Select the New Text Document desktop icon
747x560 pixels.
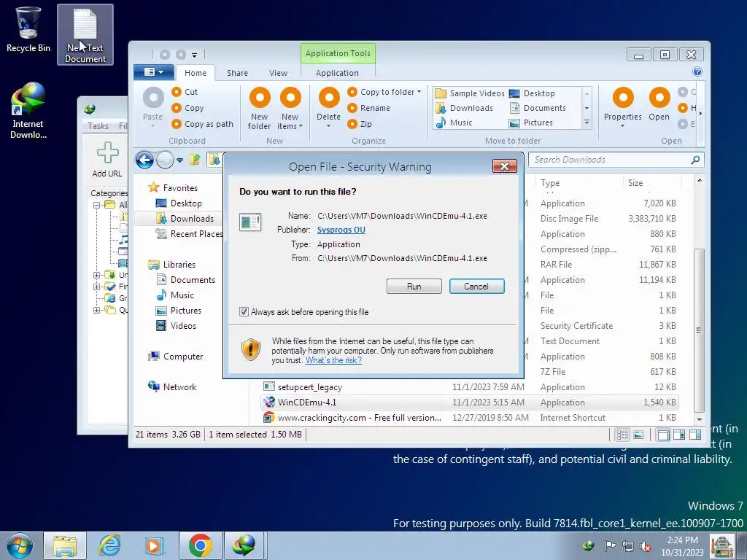pyautogui.click(x=85, y=35)
